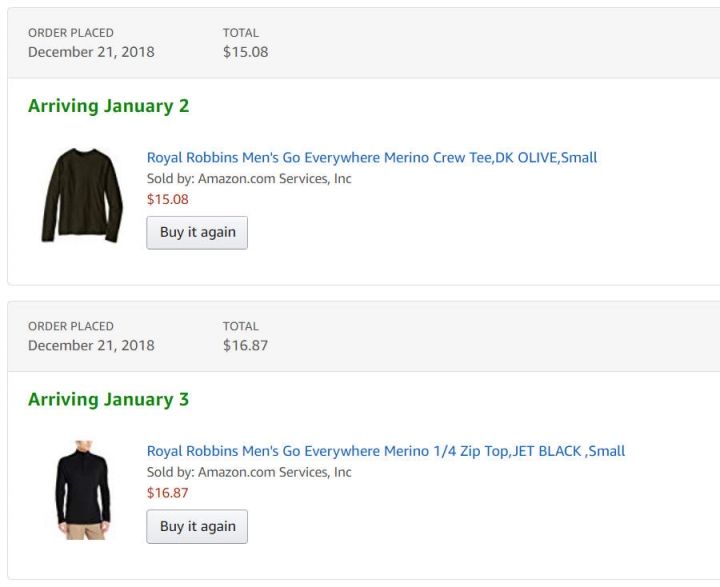Open Royal Robbins Merino 1/4 Zip Top link
Image resolution: width=720 pixels, height=587 pixels.
pos(386,451)
